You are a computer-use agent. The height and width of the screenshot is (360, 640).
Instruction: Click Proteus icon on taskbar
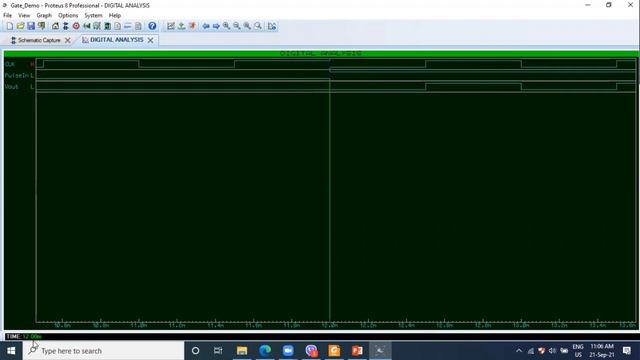(380, 351)
